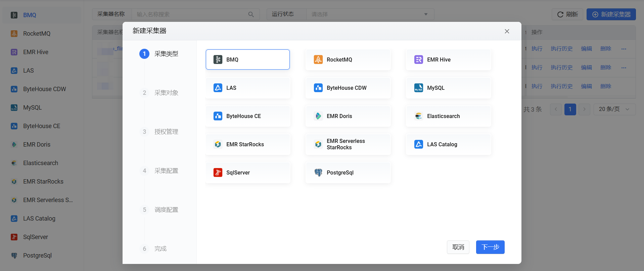Open the more (...) menu in the first row
The image size is (644, 271).
coord(624,49)
